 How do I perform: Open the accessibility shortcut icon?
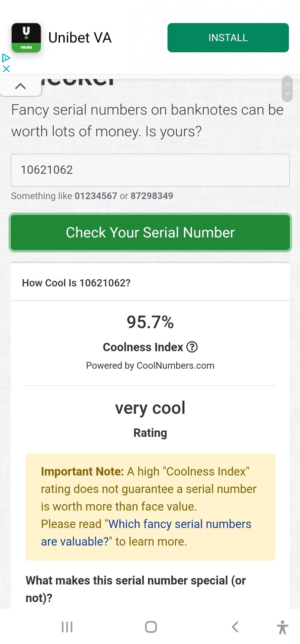(283, 627)
